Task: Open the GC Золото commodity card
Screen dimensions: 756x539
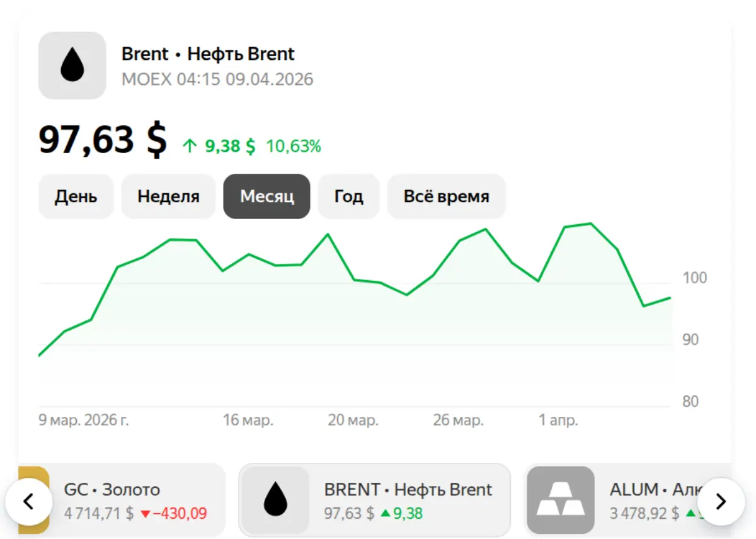Action: click(122, 500)
